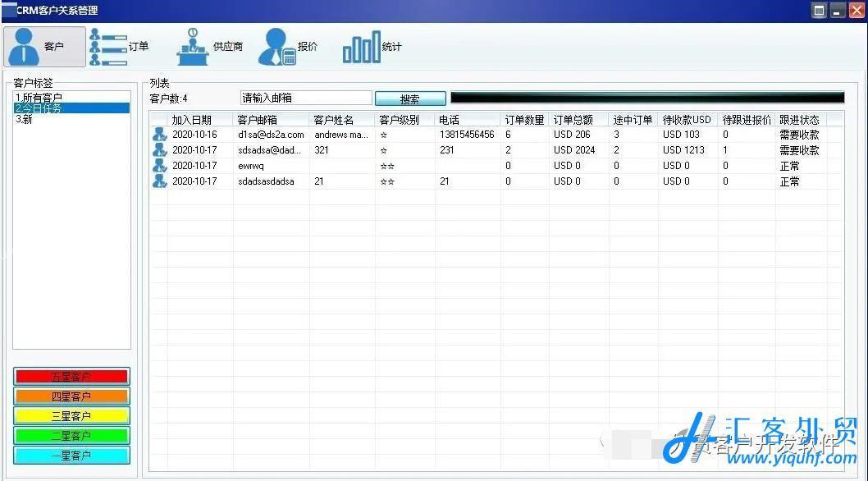Click phone number 13815456456
The width and height of the screenshot is (868, 481).
point(467,135)
